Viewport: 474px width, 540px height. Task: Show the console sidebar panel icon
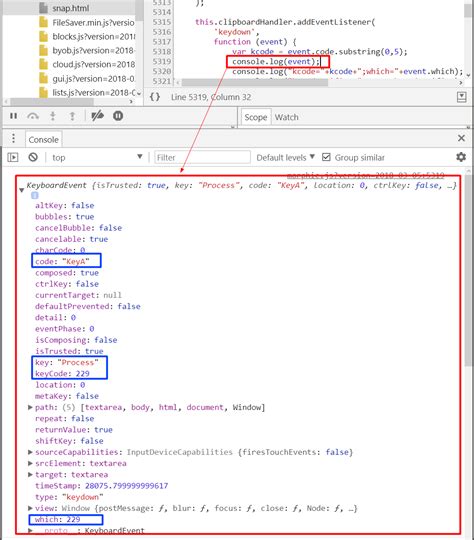tap(13, 157)
